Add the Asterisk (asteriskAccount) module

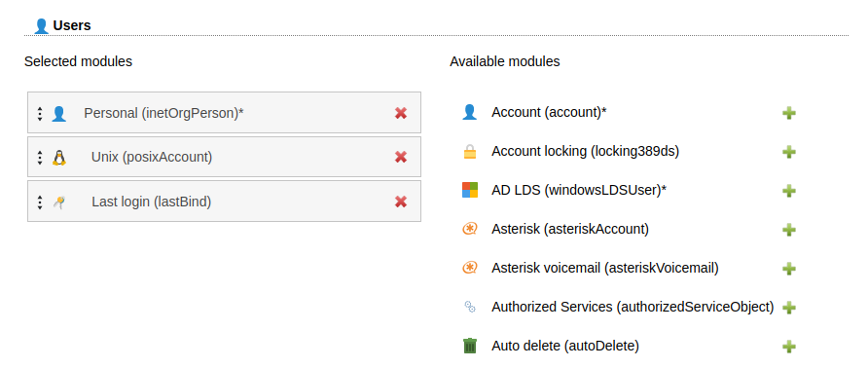tap(789, 230)
